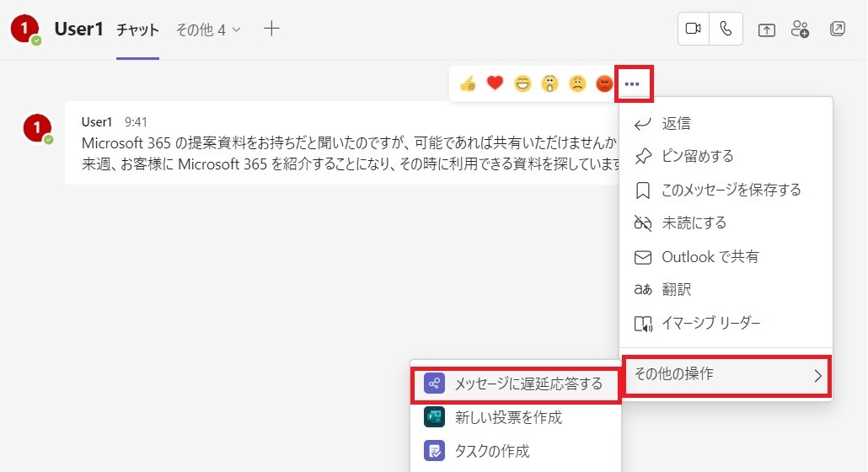Screen dimensions: 868x472
Task: Select メッセージに遅延応答する
Action: pos(516,384)
